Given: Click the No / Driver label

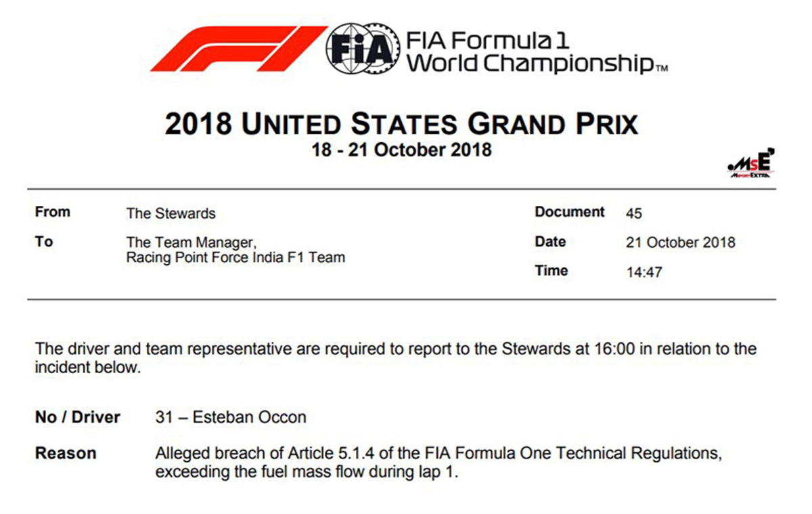Looking at the screenshot, I should [x=78, y=417].
